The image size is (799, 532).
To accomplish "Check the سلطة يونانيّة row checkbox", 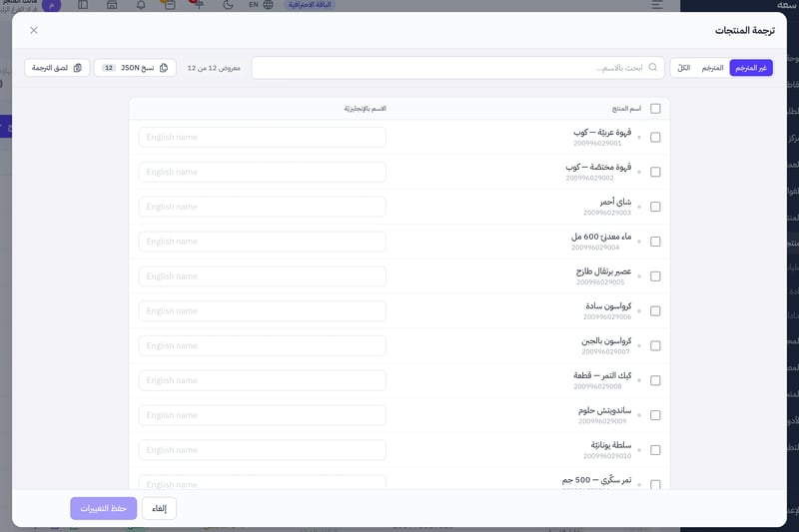I will click(x=655, y=450).
